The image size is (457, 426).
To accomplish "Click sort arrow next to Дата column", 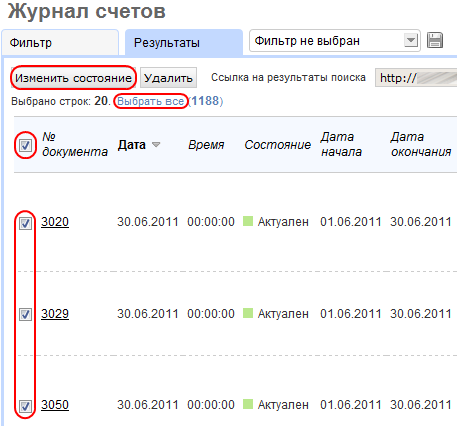I will click(x=156, y=145).
